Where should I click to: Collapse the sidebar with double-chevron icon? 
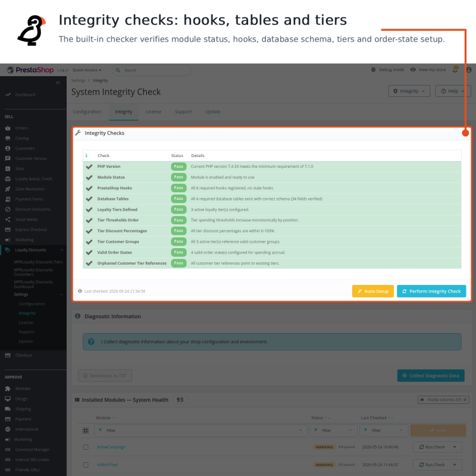point(58,83)
